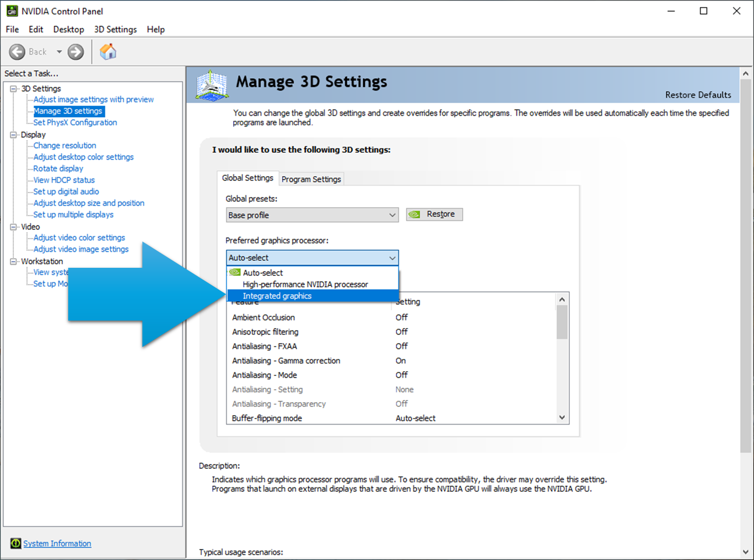Click Restore Defaults link

click(698, 95)
